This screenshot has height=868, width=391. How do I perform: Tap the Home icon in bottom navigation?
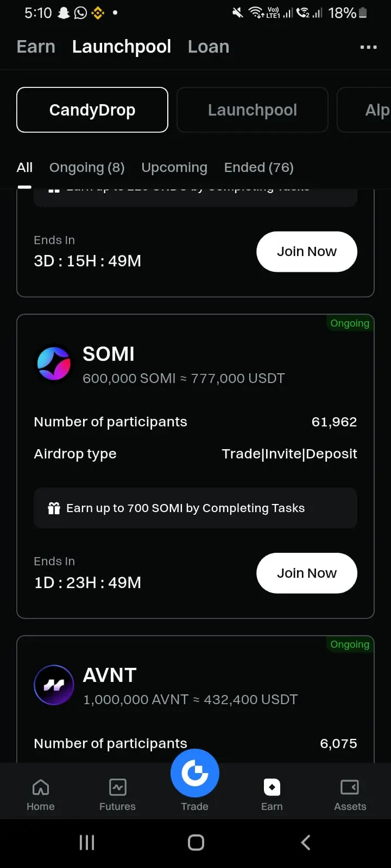coord(41,787)
